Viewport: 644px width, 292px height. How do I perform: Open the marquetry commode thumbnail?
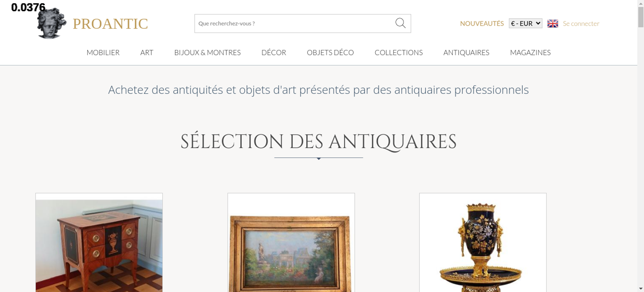(x=99, y=242)
